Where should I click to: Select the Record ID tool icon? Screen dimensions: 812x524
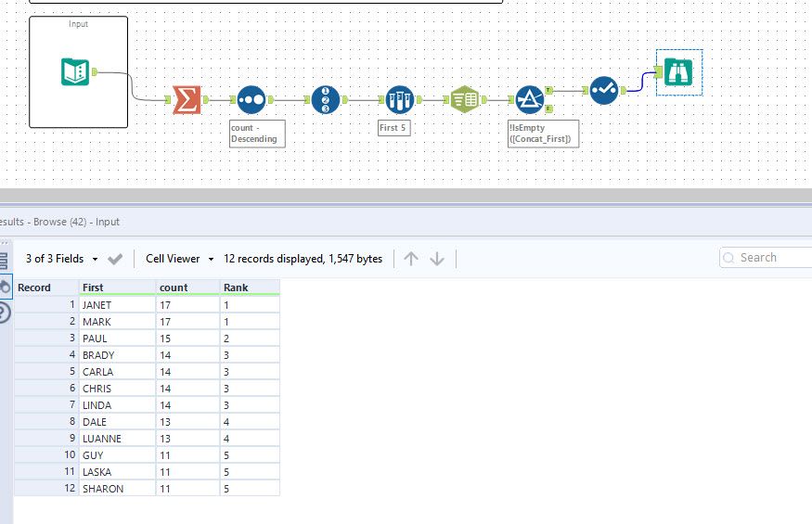(326, 99)
